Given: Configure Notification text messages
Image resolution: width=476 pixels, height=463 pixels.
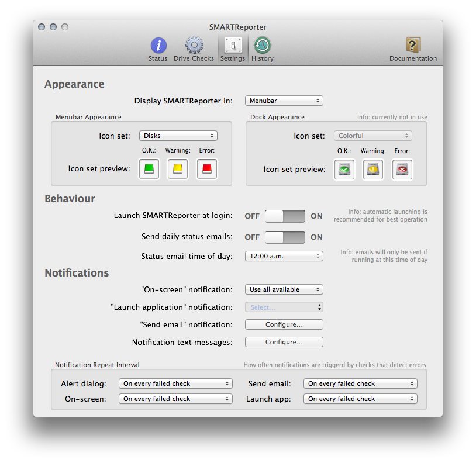Looking at the screenshot, I should point(284,342).
